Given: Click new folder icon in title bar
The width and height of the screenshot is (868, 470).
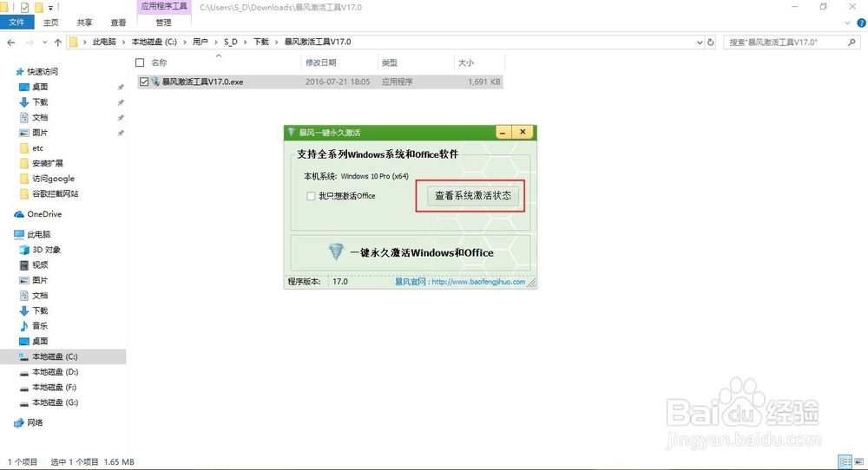Looking at the screenshot, I should (x=39, y=8).
